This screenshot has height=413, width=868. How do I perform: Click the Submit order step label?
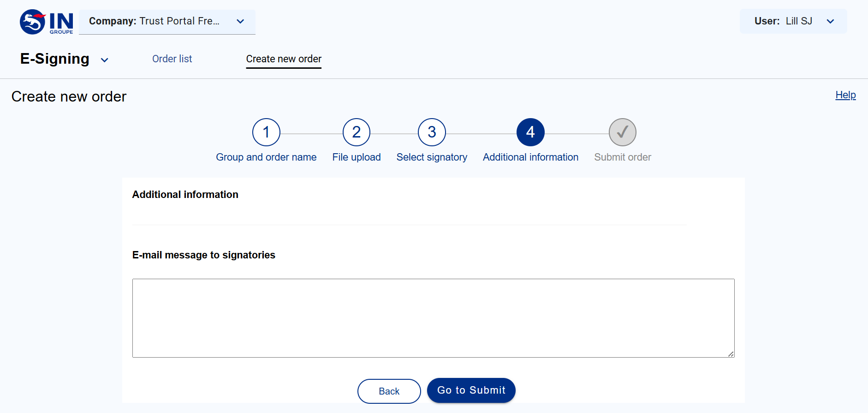[623, 157]
